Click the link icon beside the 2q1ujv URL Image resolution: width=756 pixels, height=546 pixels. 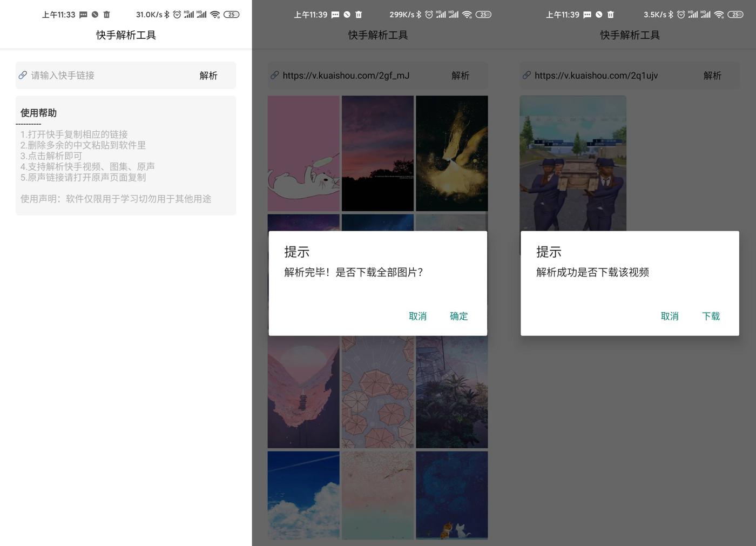tap(526, 75)
